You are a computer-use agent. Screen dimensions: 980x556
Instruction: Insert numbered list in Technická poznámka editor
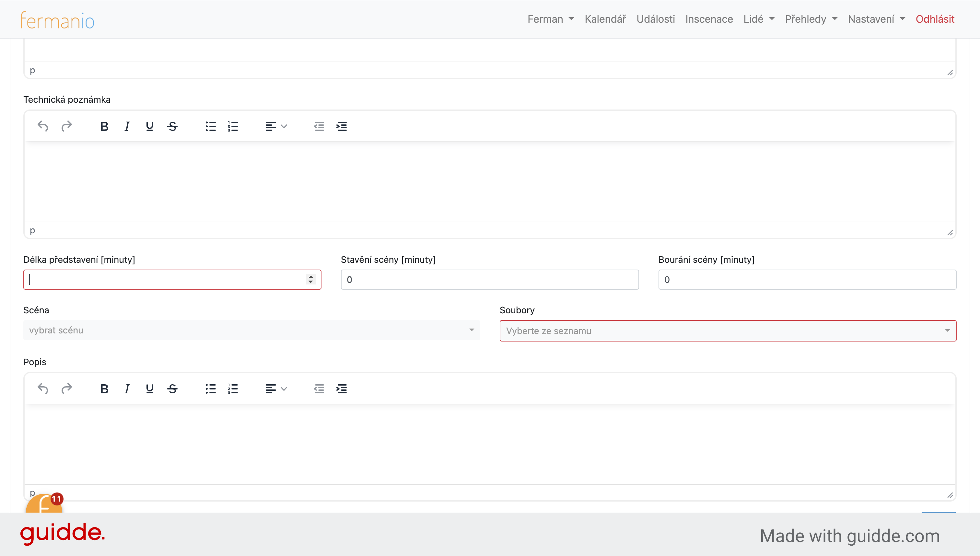coord(233,126)
